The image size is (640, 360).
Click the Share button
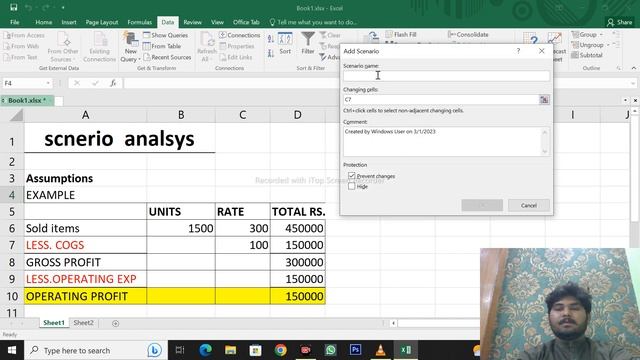click(620, 22)
